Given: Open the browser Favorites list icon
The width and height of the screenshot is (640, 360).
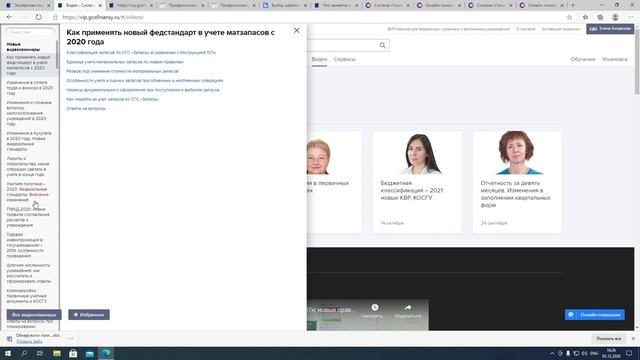Looking at the screenshot, I should [585, 17].
